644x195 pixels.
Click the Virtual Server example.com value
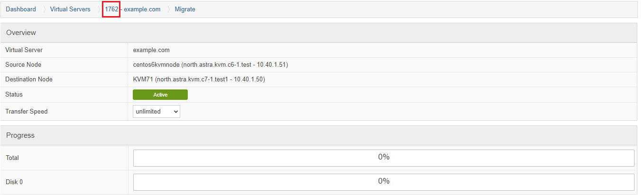[x=151, y=50]
